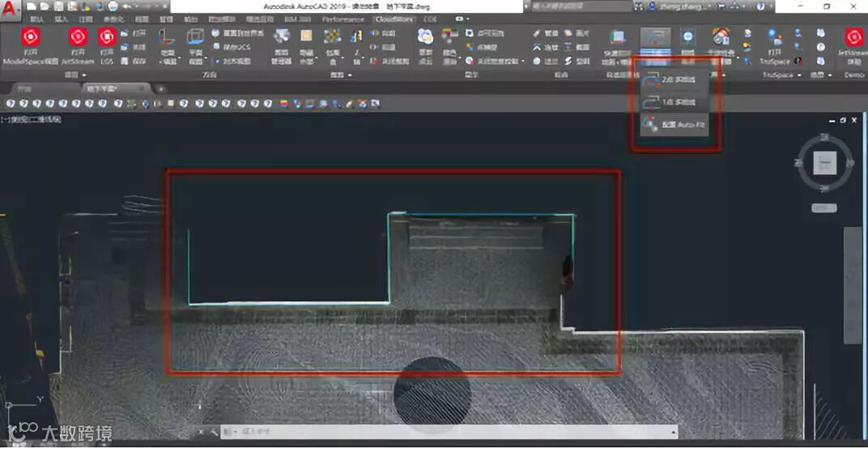Choose 配置 Auto-Fit from the dropdown
Image resolution: width=868 pixels, height=449 pixels.
click(674, 126)
